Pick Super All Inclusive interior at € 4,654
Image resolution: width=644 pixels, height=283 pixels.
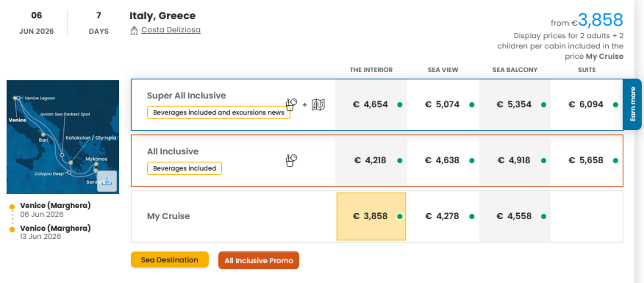click(370, 104)
